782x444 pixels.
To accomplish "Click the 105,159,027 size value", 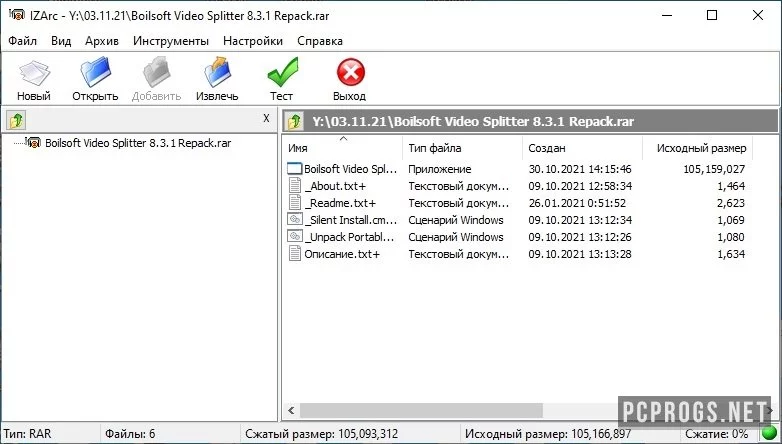I will click(x=714, y=169).
